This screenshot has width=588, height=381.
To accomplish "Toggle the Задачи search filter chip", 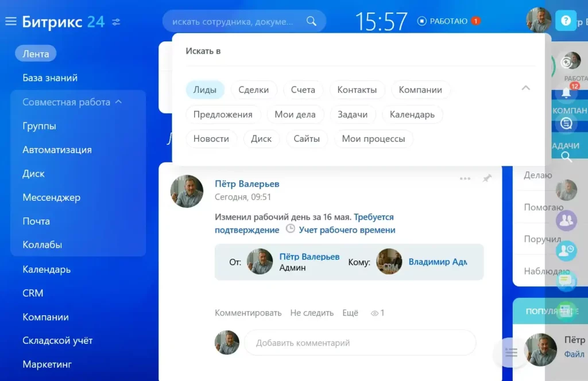I will pyautogui.click(x=353, y=114).
